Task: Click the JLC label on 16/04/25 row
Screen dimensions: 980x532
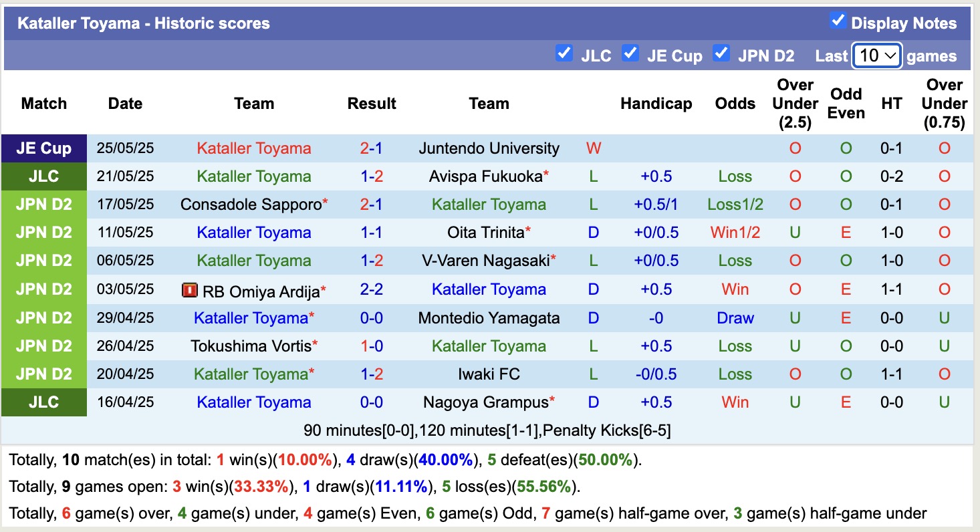Action: [44, 402]
